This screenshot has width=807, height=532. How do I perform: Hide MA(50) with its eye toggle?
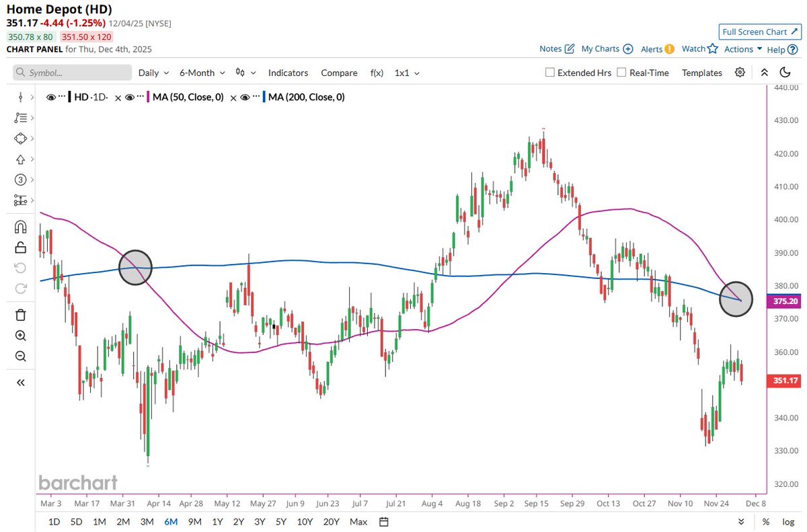pos(128,97)
